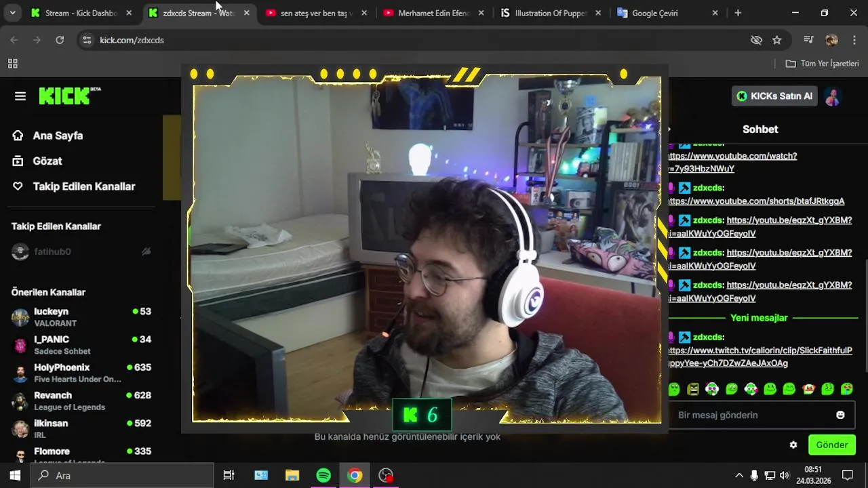Open the twitch.tv caliorin clip link
Screen dimensions: 868x488
(x=760, y=357)
